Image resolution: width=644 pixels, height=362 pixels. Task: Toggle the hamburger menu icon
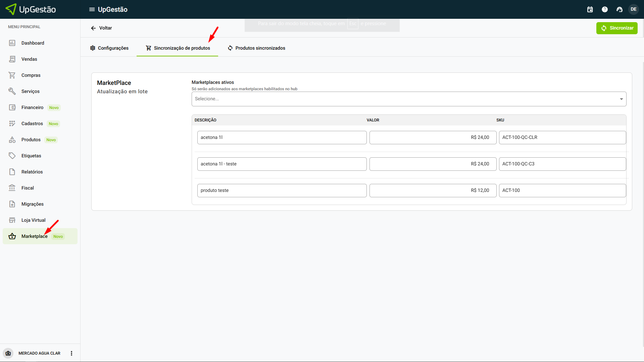tap(92, 9)
